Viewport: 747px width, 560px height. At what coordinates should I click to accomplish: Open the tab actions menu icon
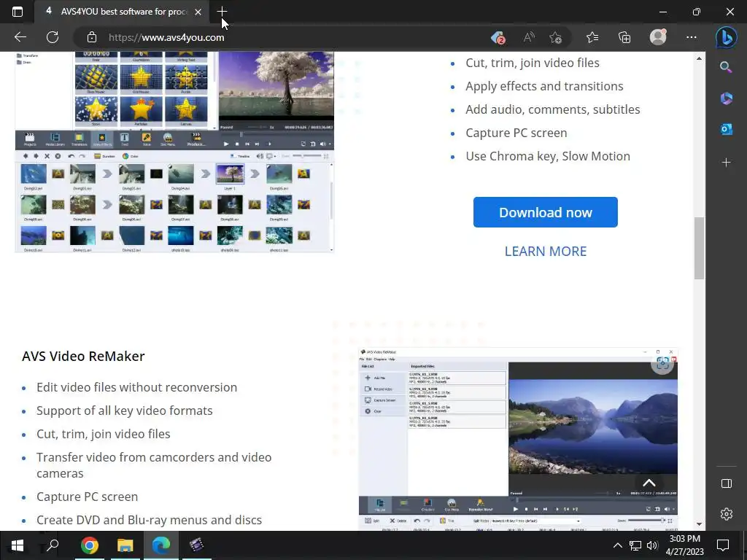[18, 12]
